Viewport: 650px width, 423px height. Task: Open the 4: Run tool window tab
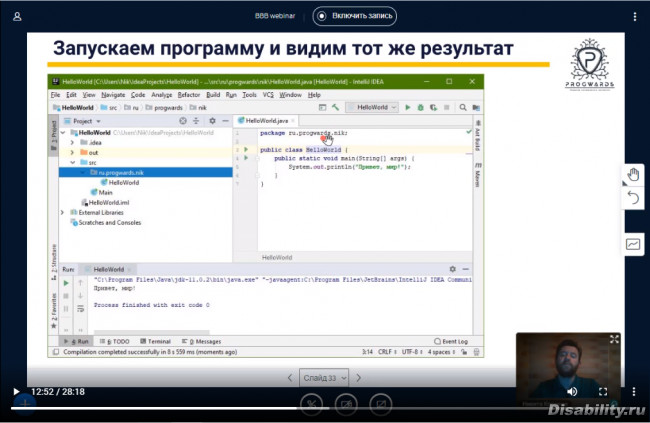(76, 341)
